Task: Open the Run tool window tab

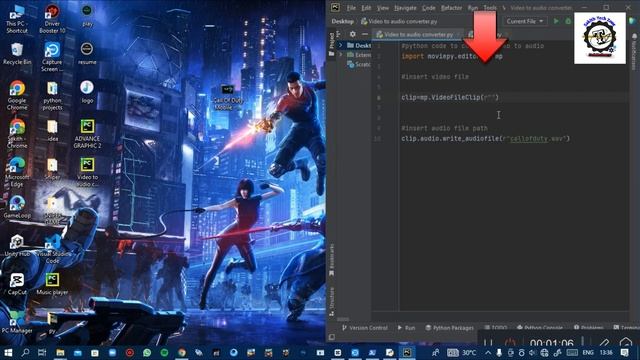Action: click(x=406, y=328)
